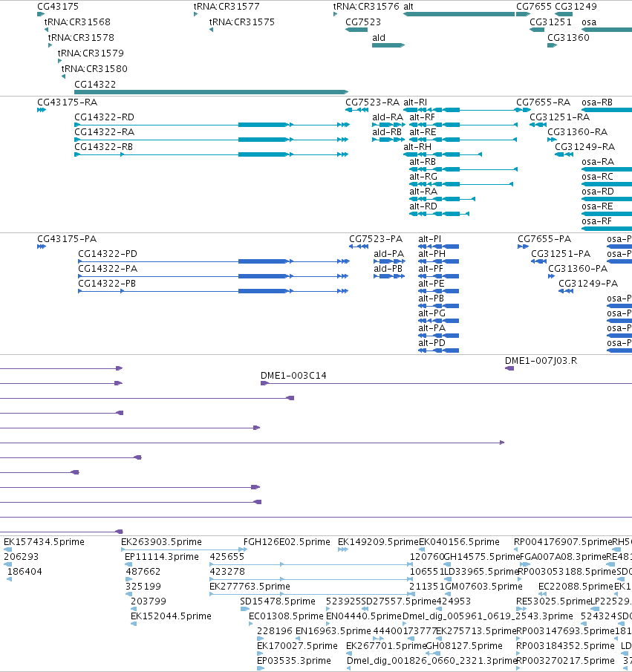Select the CG31249-PA protein label
Screen dimensions: 632x672
point(588,284)
